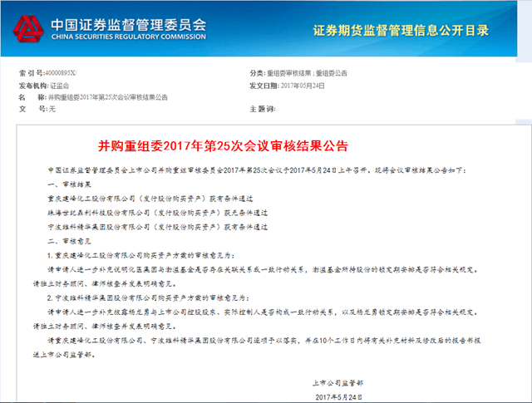Click the document name in the 名称 row
The width and height of the screenshot is (532, 403).
point(106,96)
